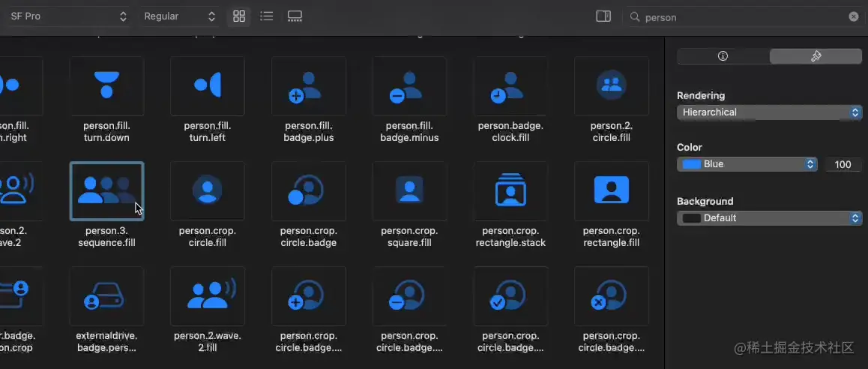
Task: Select the person.crop.circle.badge symbol
Action: (x=309, y=191)
